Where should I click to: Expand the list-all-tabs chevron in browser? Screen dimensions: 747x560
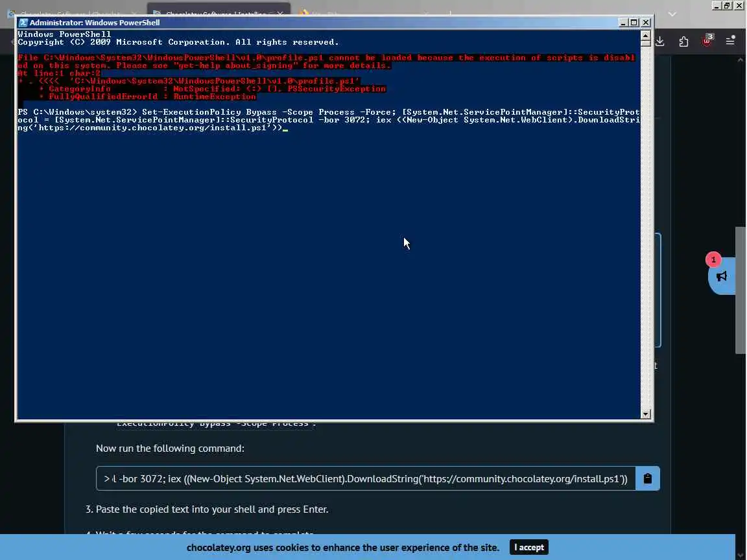672,14
